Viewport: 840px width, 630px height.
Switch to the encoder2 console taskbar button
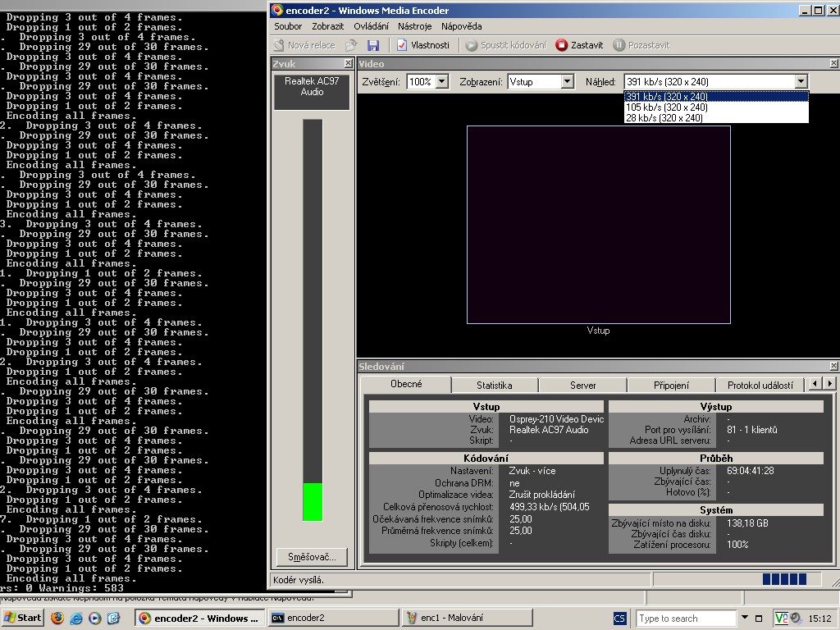(x=333, y=619)
